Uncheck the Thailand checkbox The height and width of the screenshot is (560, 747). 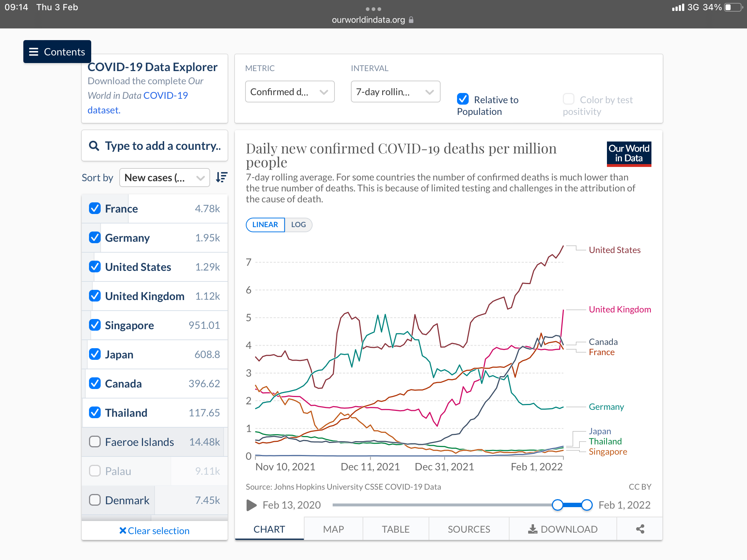[95, 413]
